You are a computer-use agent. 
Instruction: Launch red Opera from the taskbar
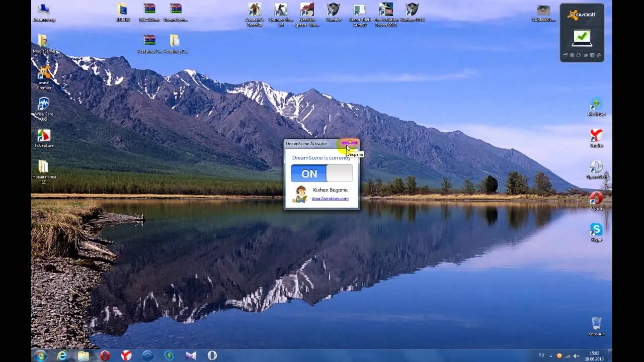coord(105,355)
